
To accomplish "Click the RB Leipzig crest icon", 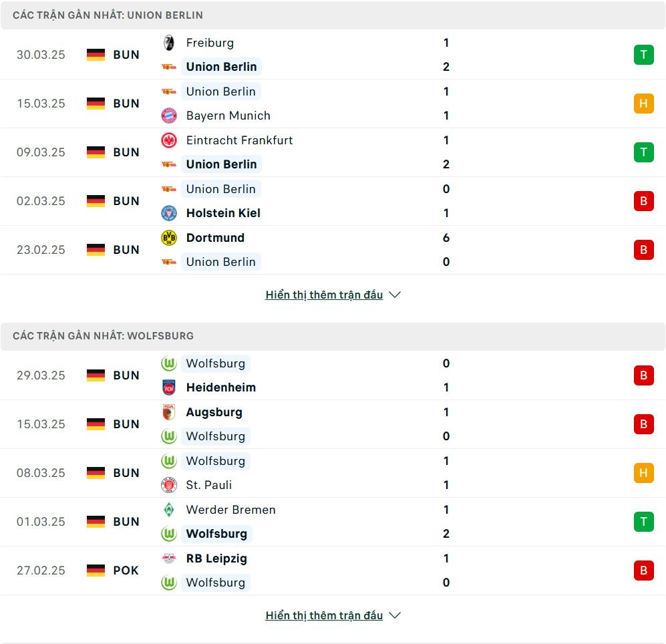I will 169,558.
